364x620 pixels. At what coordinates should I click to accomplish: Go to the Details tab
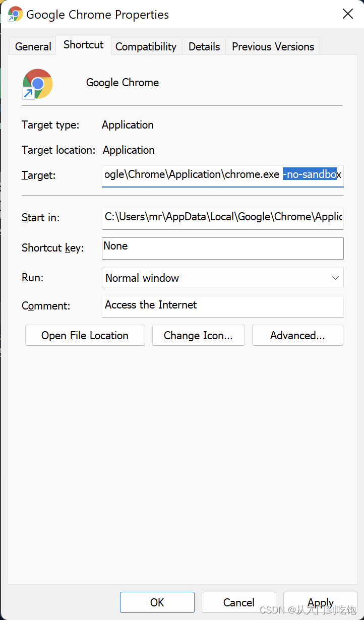(x=204, y=46)
